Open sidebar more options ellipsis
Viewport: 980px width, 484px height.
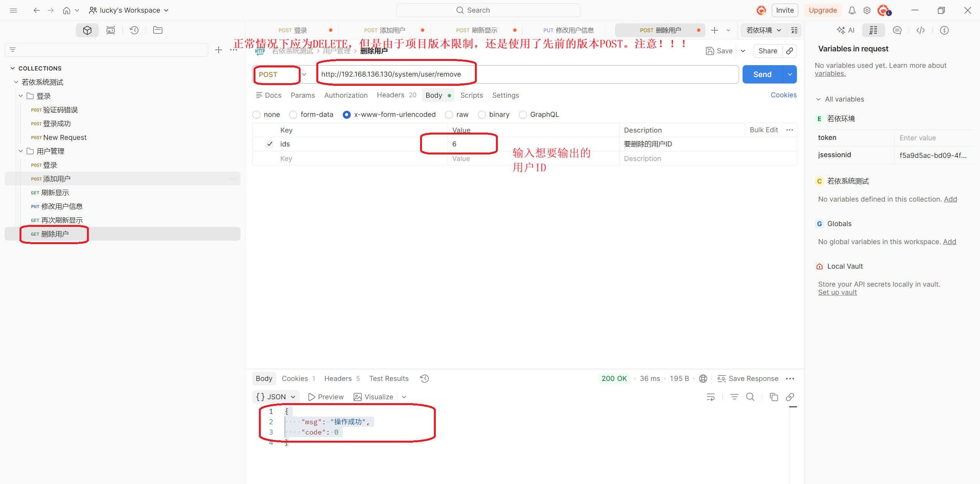pos(234,50)
